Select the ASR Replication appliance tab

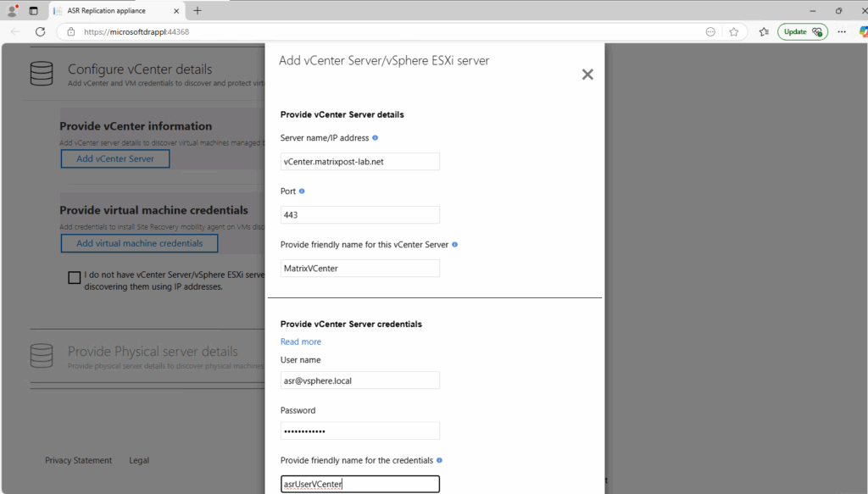pos(117,10)
